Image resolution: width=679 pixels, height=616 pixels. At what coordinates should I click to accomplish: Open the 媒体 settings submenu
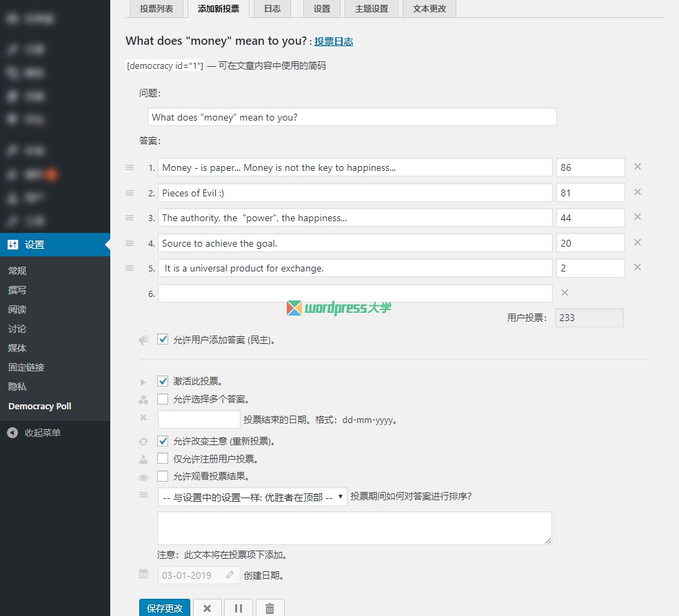(17, 348)
